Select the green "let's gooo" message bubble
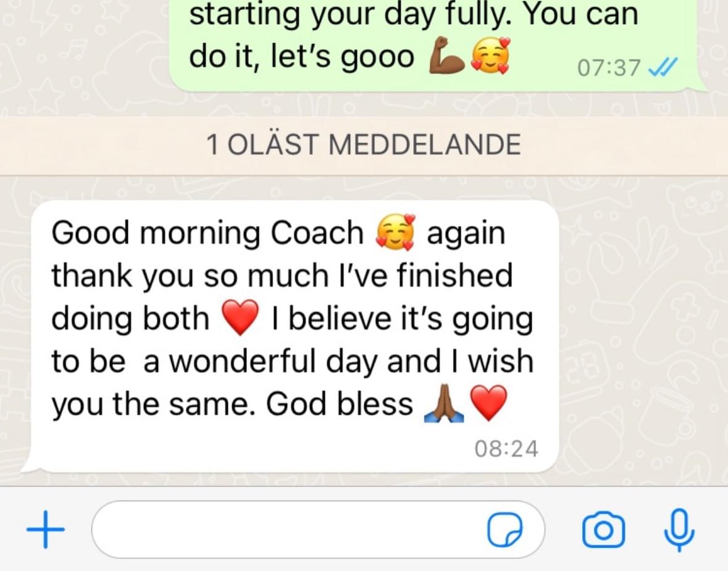The height and width of the screenshot is (571, 728). [437, 44]
